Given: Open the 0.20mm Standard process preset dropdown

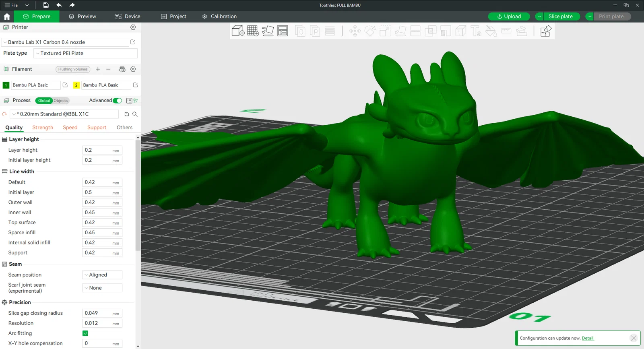Looking at the screenshot, I should coord(64,114).
